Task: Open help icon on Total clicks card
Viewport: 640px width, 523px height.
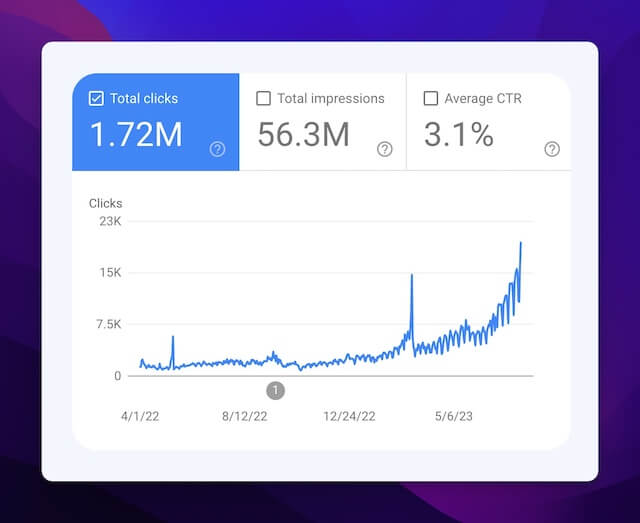Action: coord(217,149)
